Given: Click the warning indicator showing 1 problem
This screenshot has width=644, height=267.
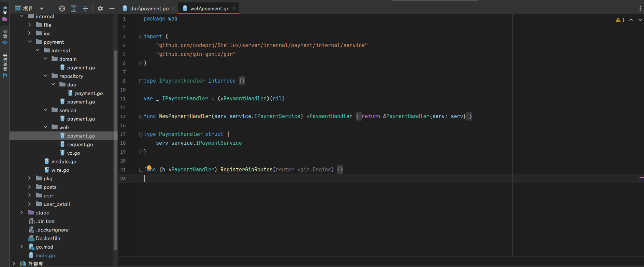Looking at the screenshot, I should point(620,20).
